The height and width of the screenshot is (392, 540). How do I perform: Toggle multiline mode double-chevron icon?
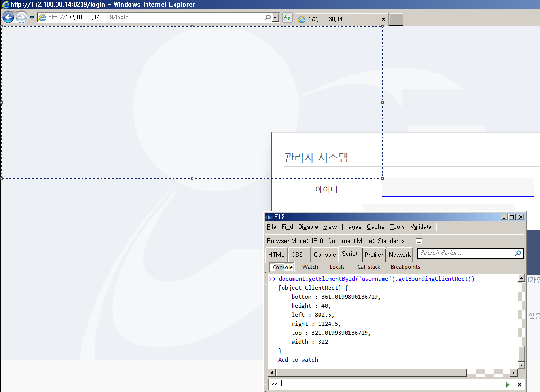point(519,384)
